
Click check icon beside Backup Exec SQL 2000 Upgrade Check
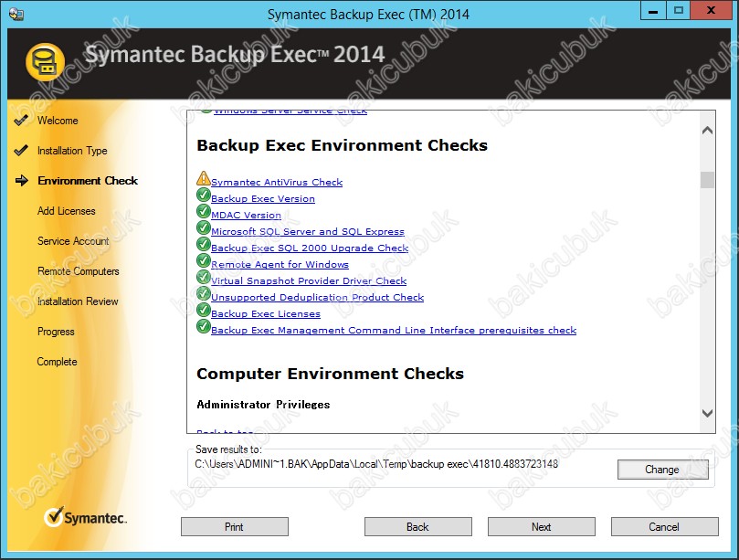pos(203,244)
